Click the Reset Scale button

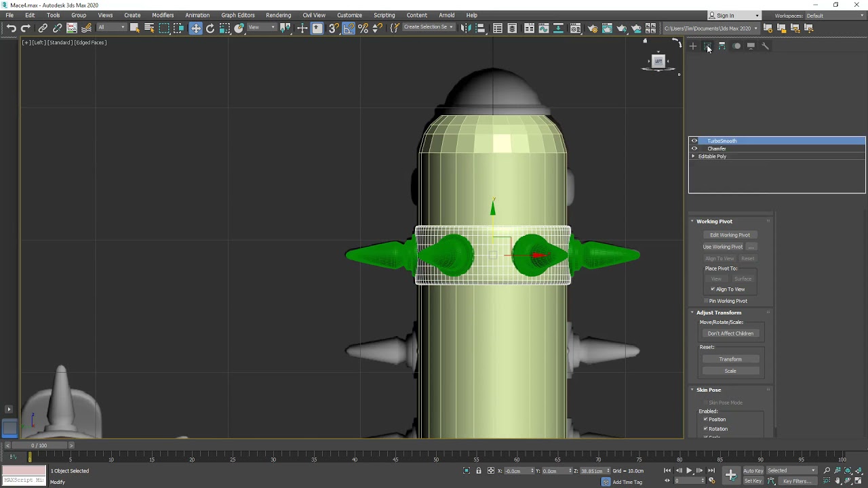[x=730, y=371]
